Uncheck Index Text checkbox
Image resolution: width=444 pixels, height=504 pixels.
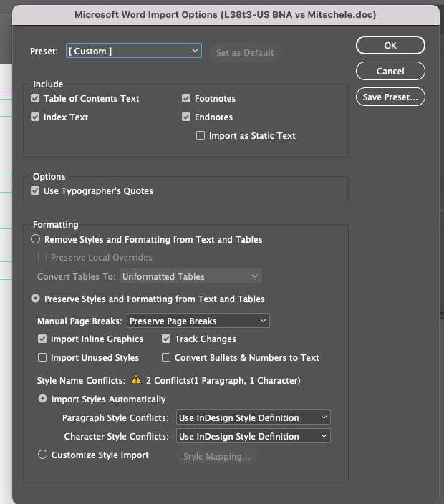pyautogui.click(x=35, y=117)
